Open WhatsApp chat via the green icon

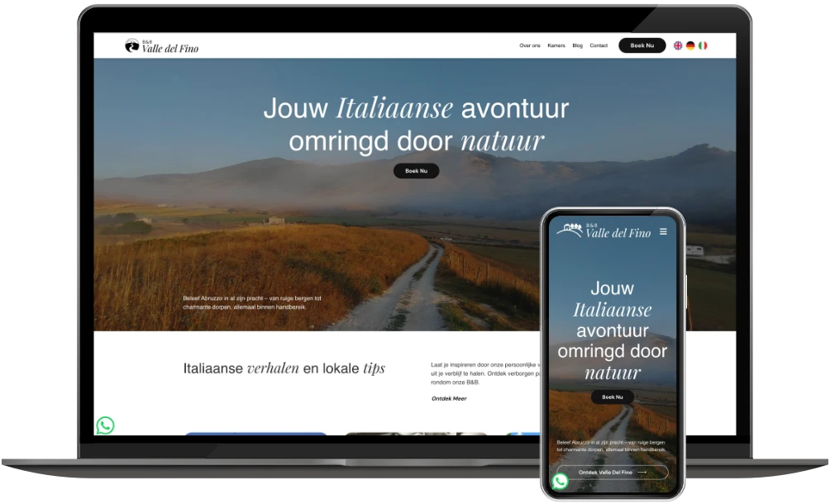(107, 426)
